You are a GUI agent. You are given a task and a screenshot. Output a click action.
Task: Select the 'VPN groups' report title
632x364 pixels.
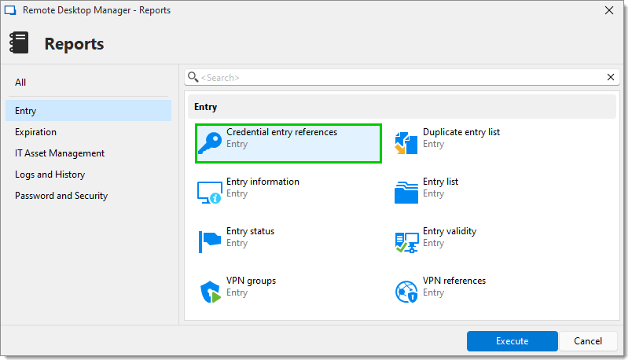tap(251, 281)
